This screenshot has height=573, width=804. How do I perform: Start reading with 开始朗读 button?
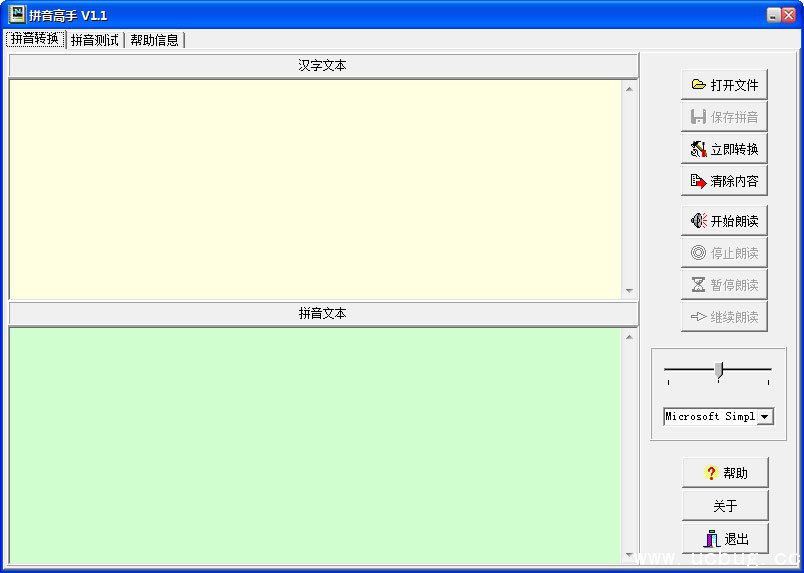[724, 221]
